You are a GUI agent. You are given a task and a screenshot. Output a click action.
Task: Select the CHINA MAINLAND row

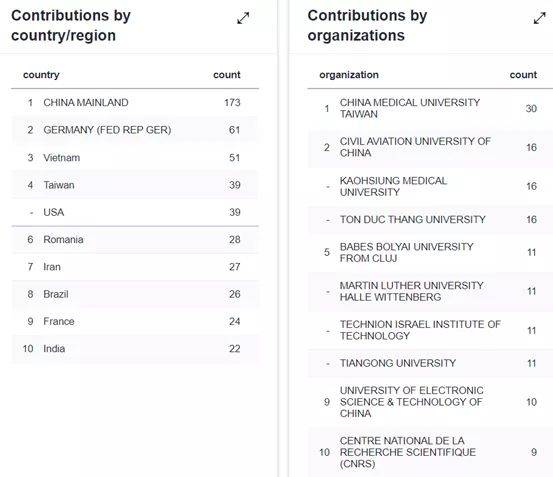click(135, 103)
